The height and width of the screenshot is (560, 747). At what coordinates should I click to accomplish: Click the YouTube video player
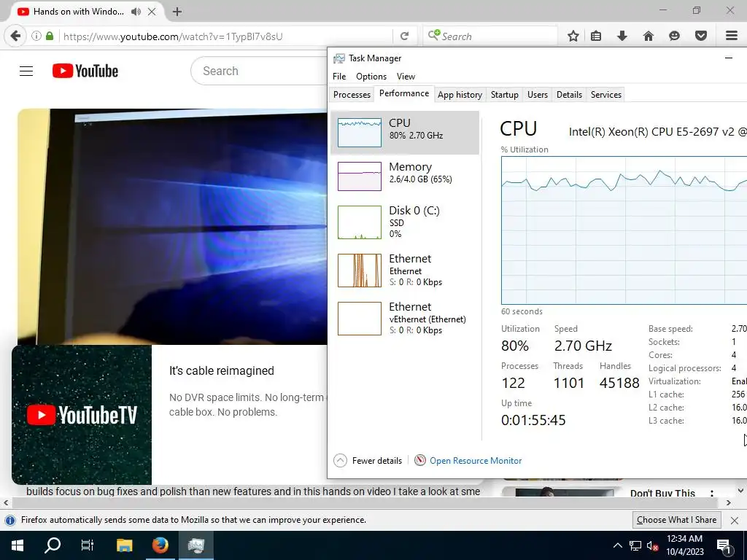click(x=172, y=227)
